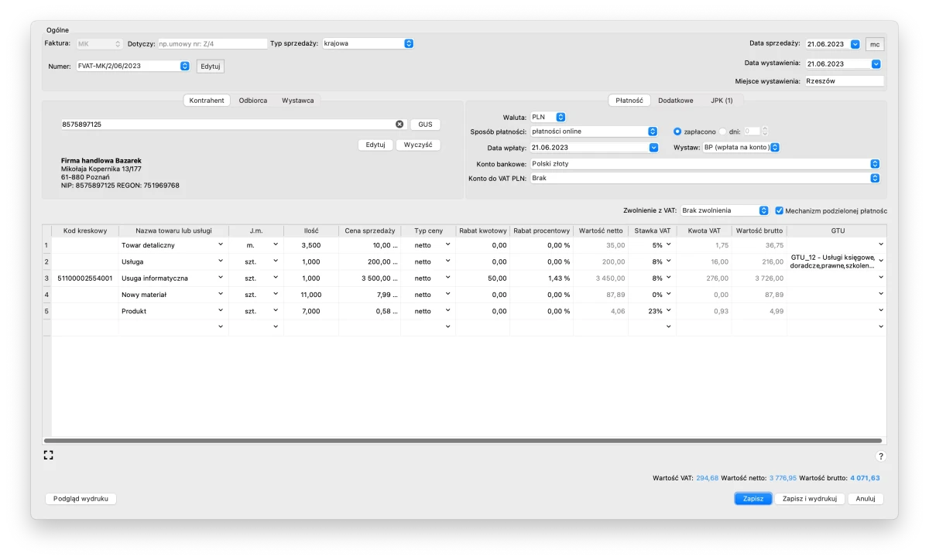Click the clear X icon in NIP field

399,125
